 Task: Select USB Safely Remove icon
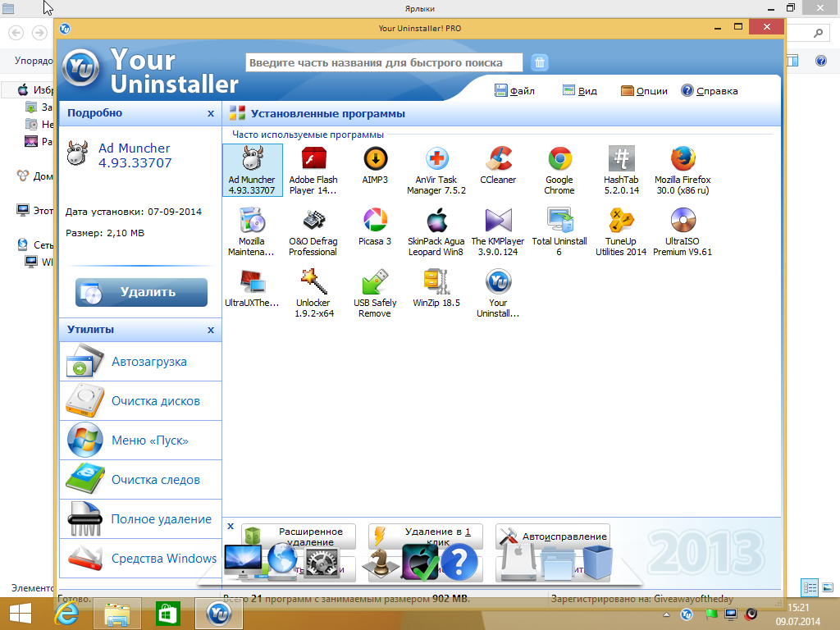coord(375,294)
